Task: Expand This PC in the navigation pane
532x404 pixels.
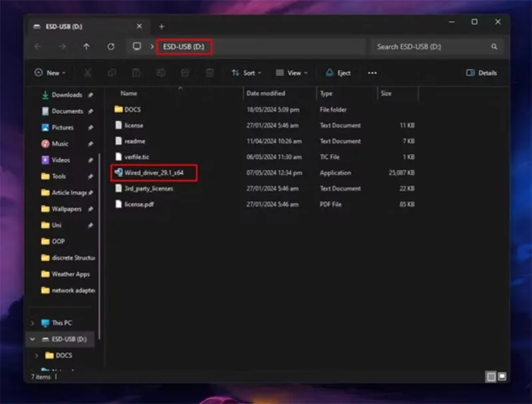Action: [33, 323]
